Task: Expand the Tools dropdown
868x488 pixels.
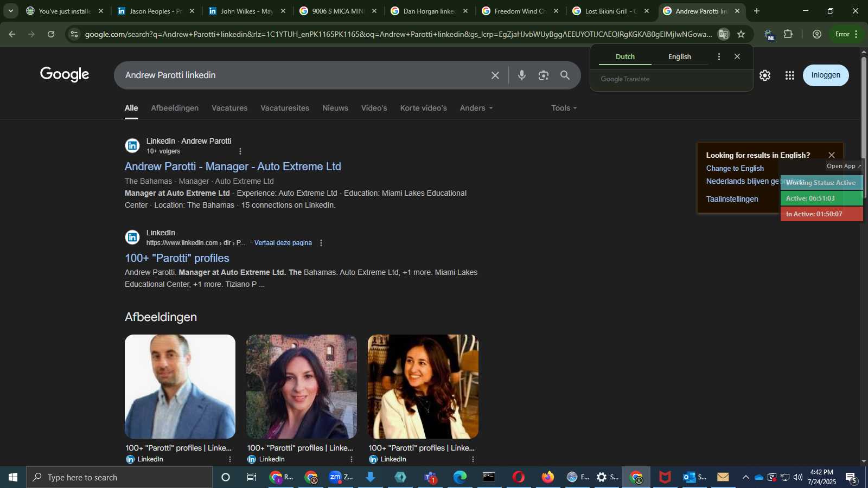Action: click(x=564, y=108)
